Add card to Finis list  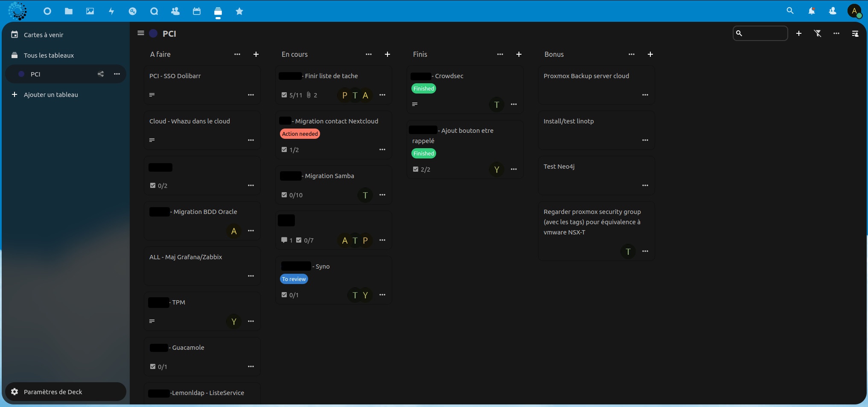pos(519,54)
